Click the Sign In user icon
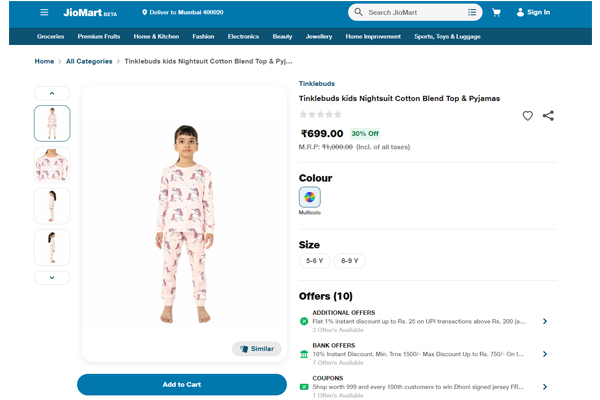 [520, 12]
